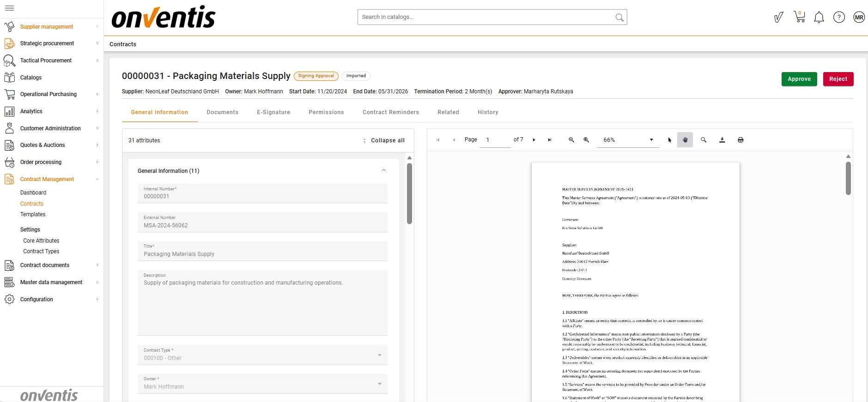Image resolution: width=868 pixels, height=402 pixels.
Task: Open the 66% zoom level dropdown
Action: (x=628, y=140)
